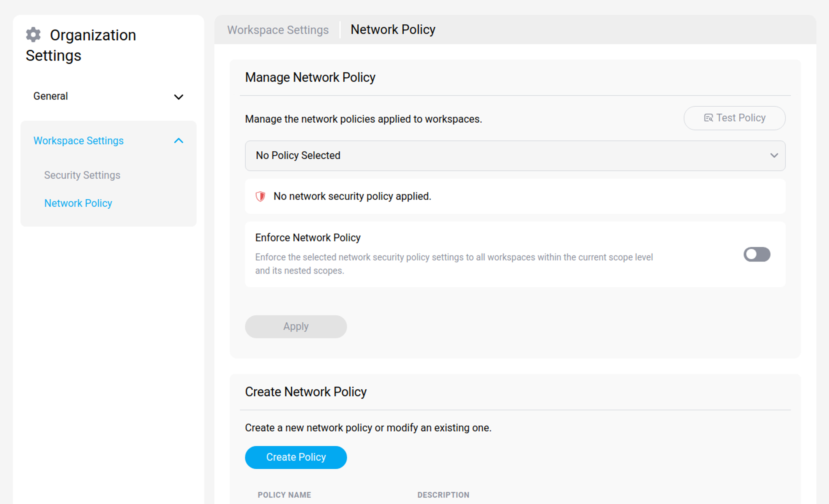This screenshot has width=829, height=504.
Task: Click the Create Network Policy heading
Action: tap(305, 392)
